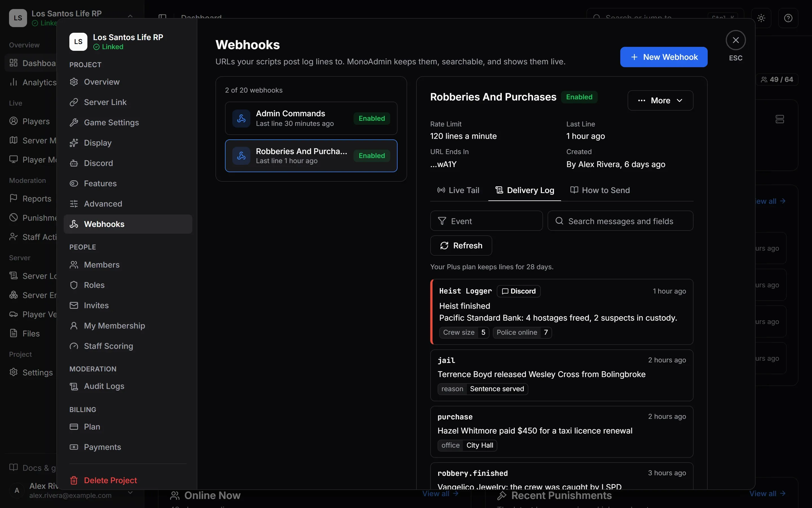Open Invites page
This screenshot has width=812, height=508.
pyautogui.click(x=127, y=305)
